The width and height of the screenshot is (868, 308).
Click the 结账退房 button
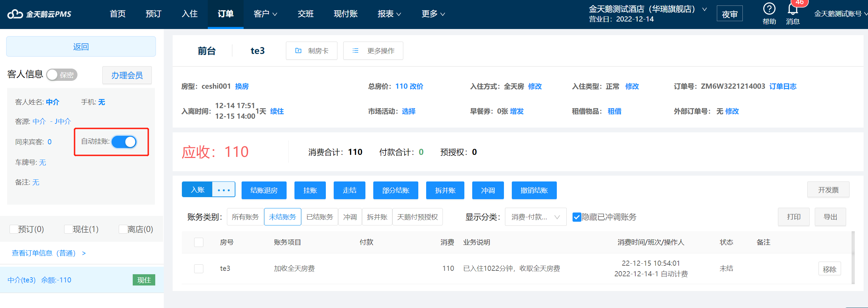(264, 190)
